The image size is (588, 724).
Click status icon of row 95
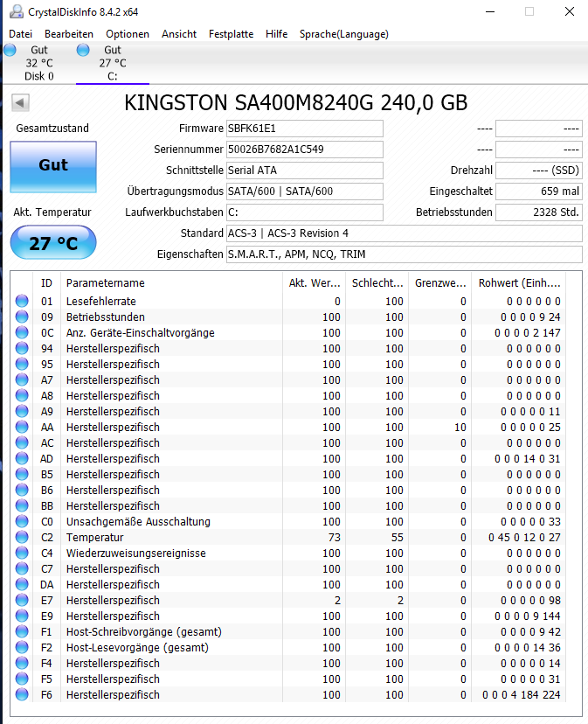click(x=22, y=364)
